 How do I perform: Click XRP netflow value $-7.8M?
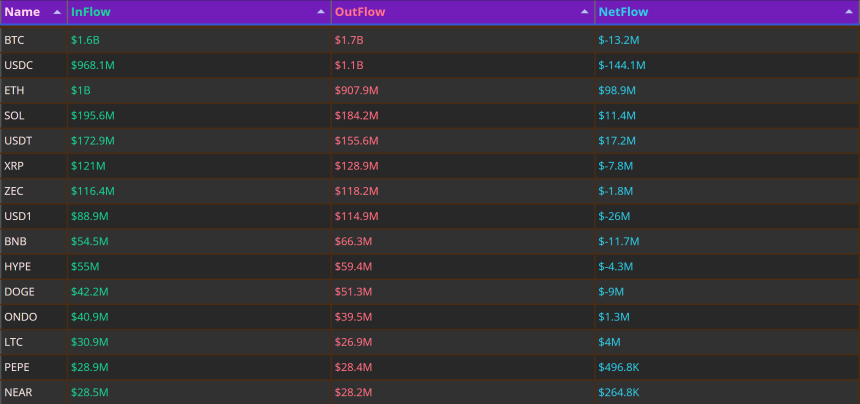click(616, 166)
